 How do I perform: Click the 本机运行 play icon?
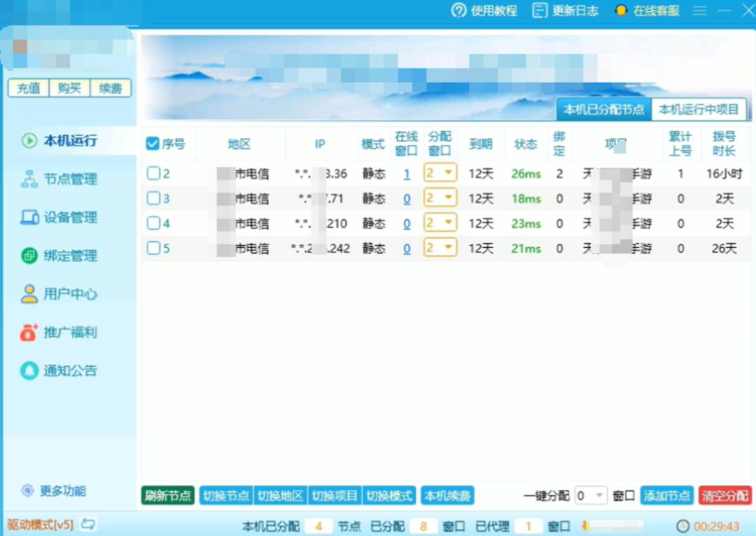(29, 141)
